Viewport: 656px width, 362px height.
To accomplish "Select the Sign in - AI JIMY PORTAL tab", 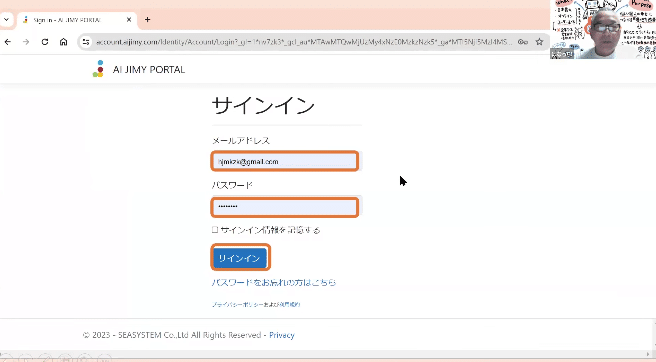I will tap(77, 20).
